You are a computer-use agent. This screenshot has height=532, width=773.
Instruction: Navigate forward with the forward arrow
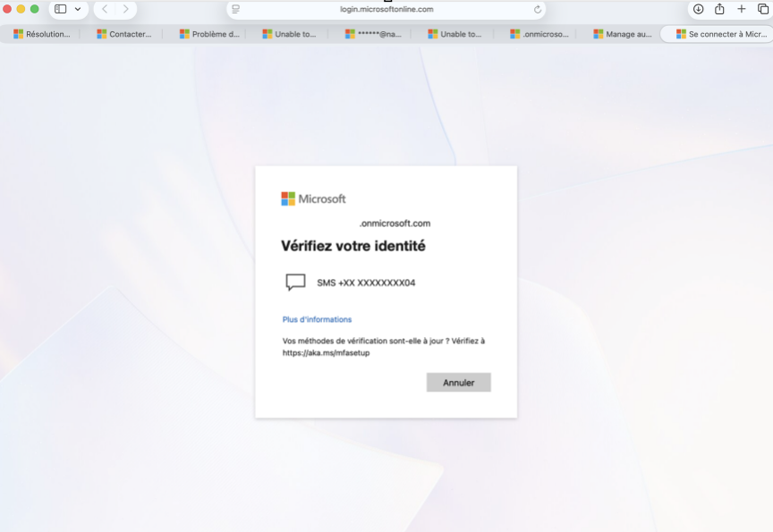tap(124, 10)
